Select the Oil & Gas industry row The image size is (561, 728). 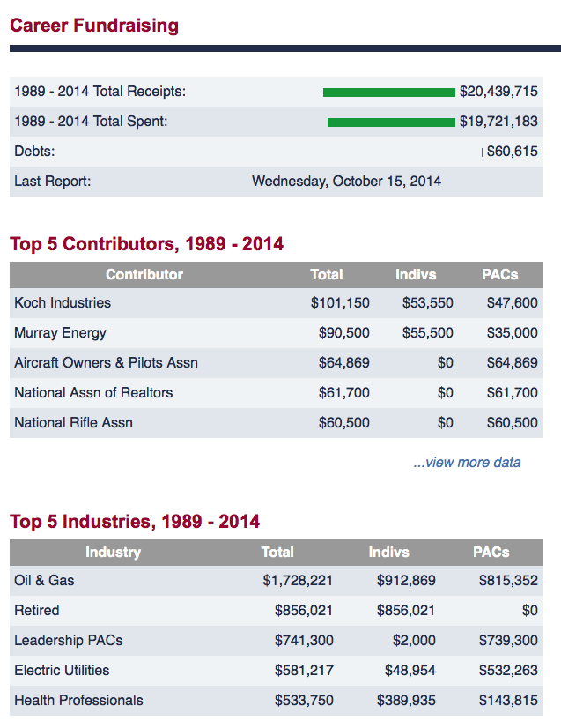276,580
